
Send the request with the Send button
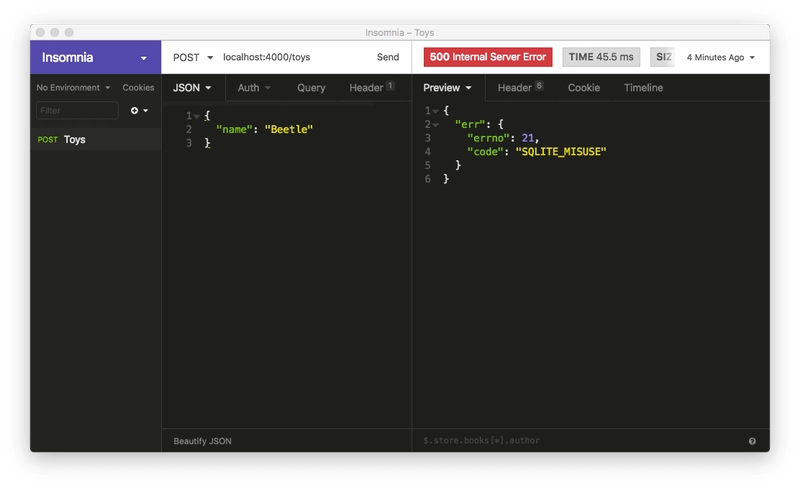388,57
